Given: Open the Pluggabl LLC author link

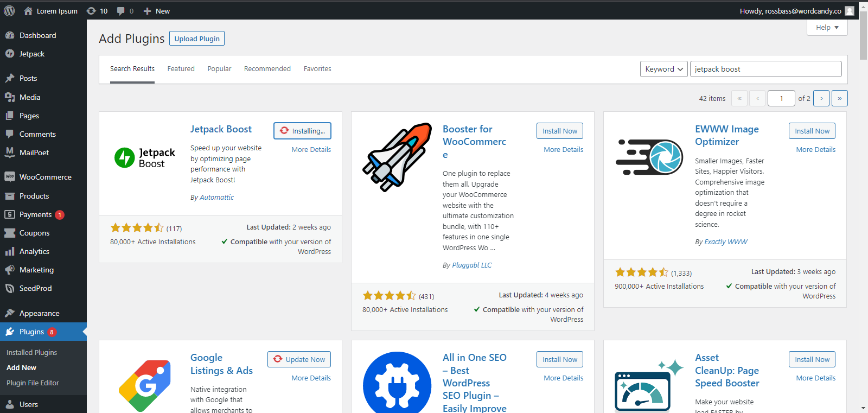Looking at the screenshot, I should coord(471,265).
